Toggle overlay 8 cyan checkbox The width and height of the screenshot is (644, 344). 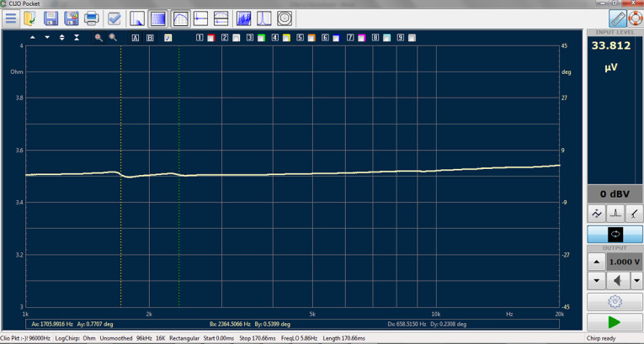(386, 38)
